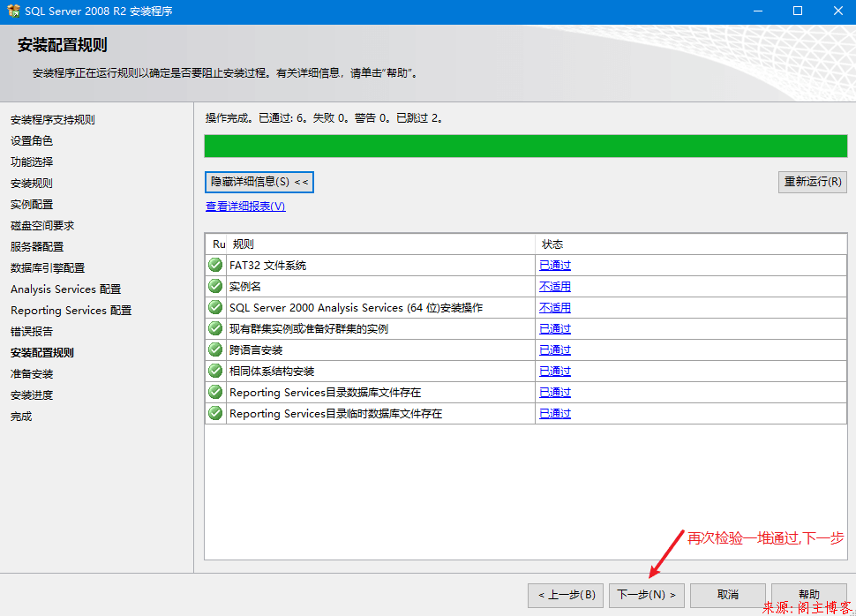This screenshot has height=616, width=856.
Task: Go forward with 下一步(N) button
Action: point(647,595)
